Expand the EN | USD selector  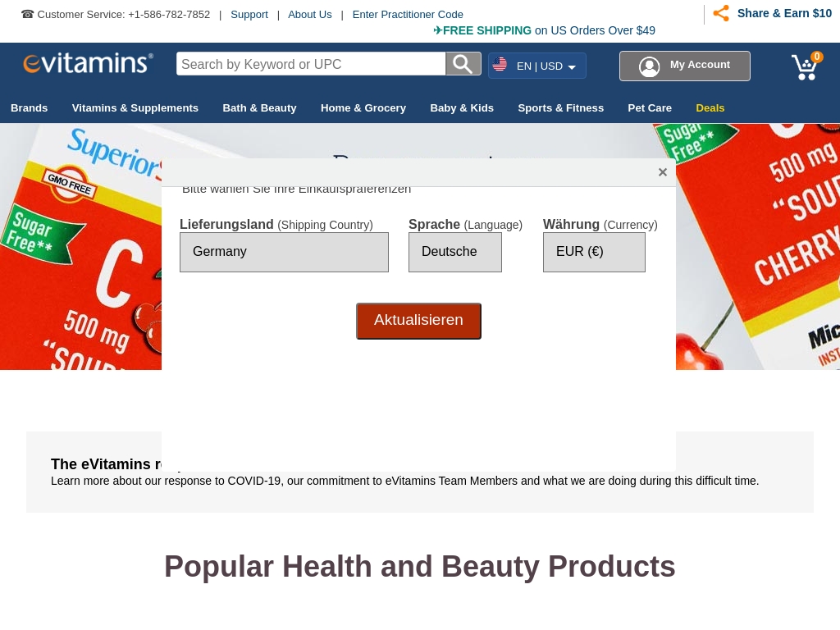pos(537,66)
